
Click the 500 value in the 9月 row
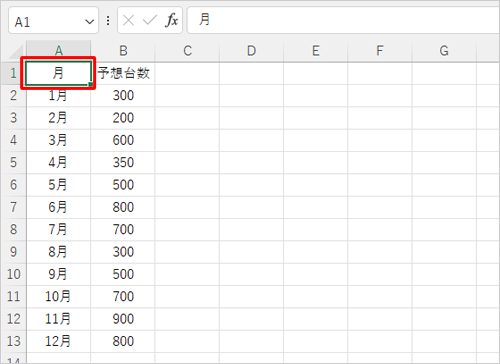(123, 274)
